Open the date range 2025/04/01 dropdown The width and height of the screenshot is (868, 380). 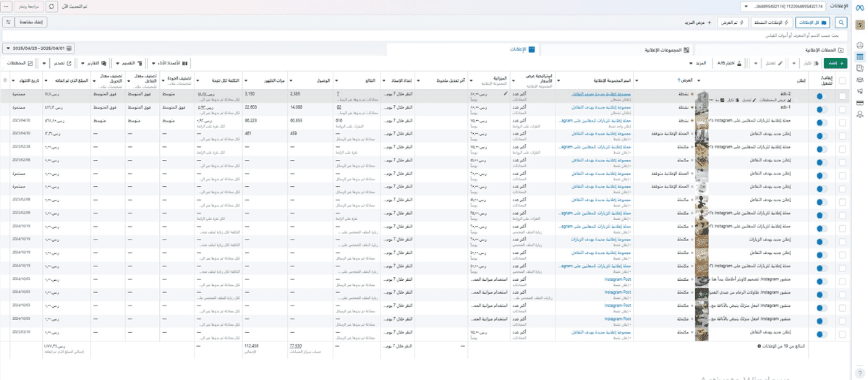coord(39,48)
